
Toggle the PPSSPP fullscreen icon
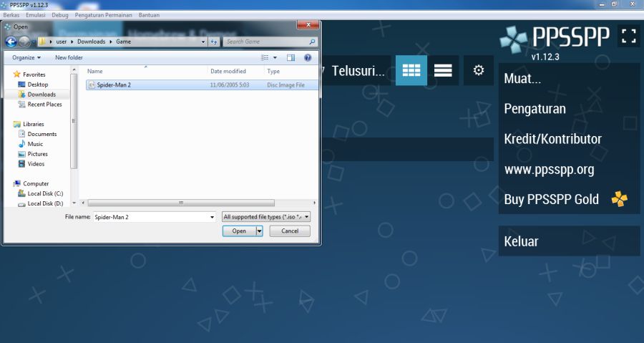[x=628, y=36]
